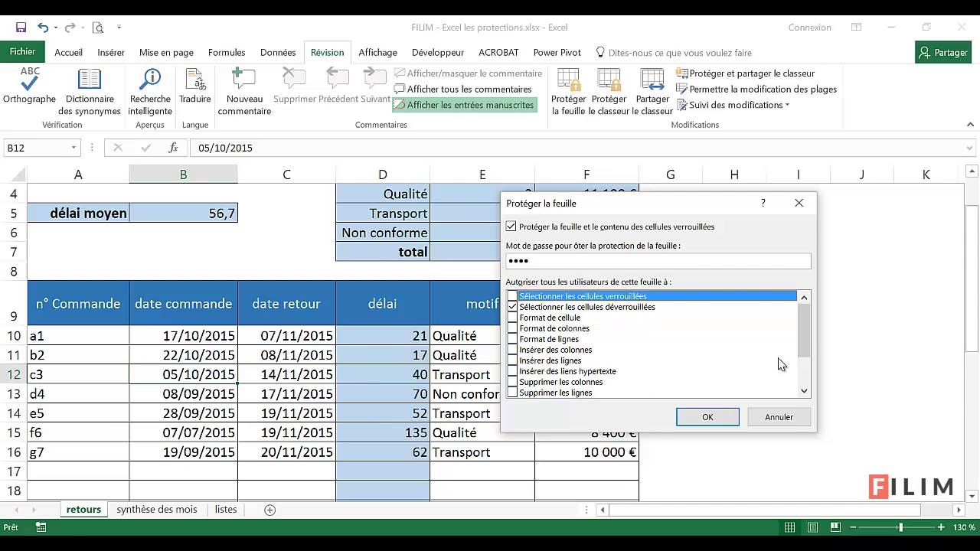Select the Supprimer les colonnes checkbox
The image size is (980, 551).
(x=513, y=382)
